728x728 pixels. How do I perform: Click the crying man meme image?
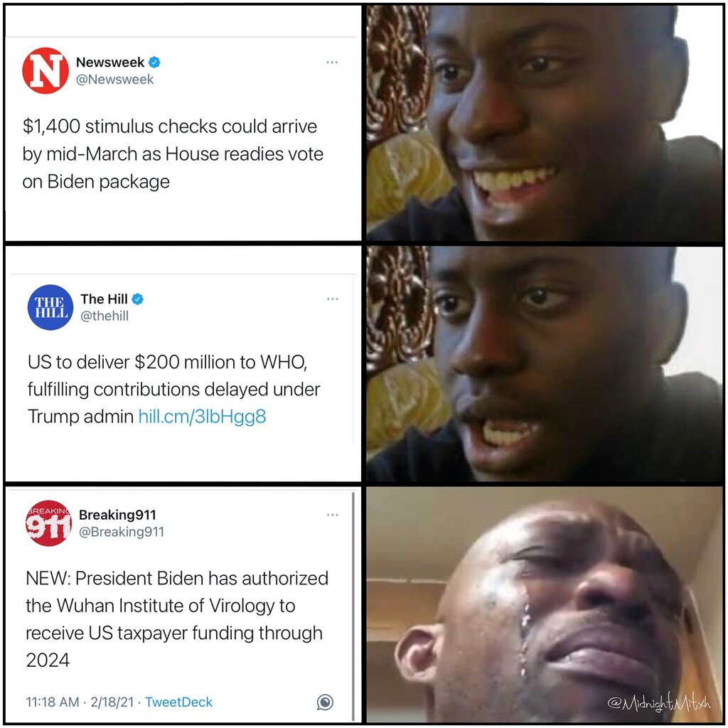coord(544,604)
